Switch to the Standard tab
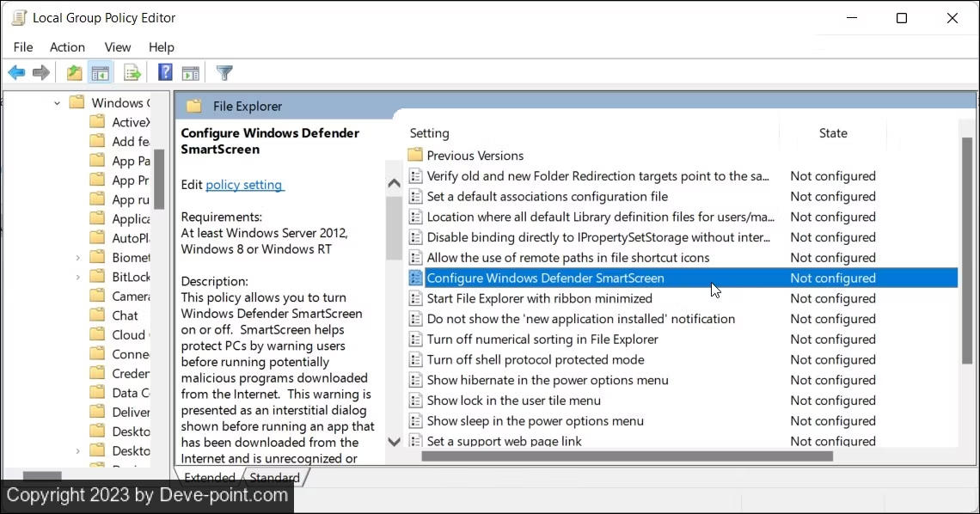This screenshot has height=514, width=980. (274, 477)
